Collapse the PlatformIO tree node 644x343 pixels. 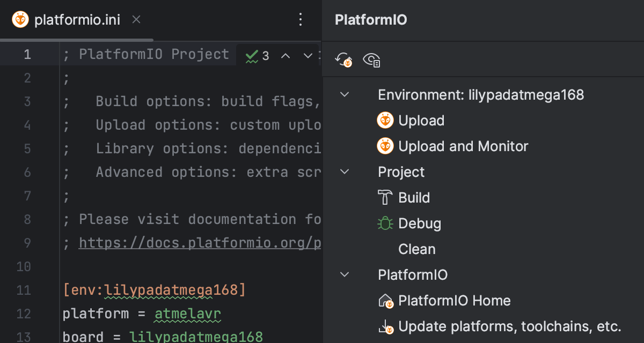(x=345, y=275)
